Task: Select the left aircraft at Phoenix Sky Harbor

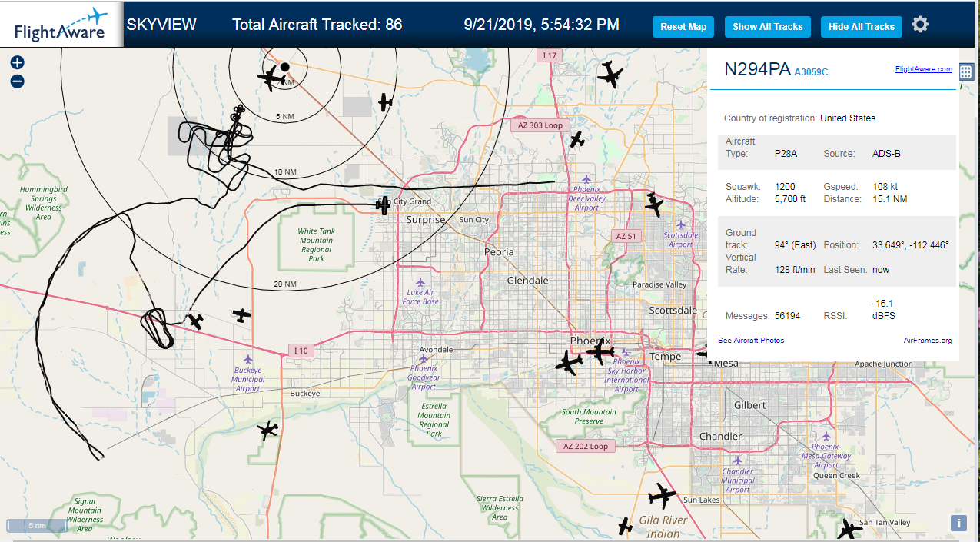Action: point(570,363)
